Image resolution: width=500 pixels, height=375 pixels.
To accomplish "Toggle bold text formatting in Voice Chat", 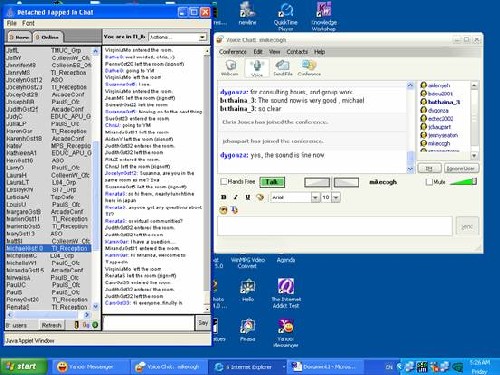I will [x=224, y=197].
